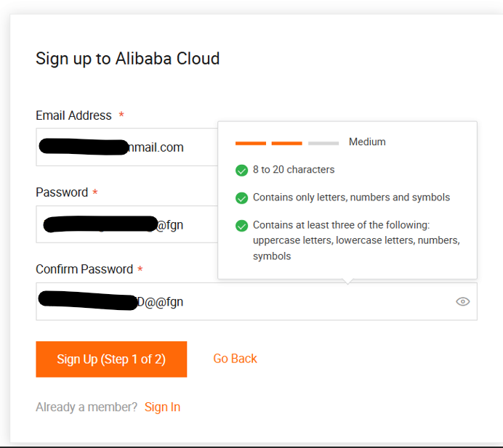Click the green check beside 'Contains only letters'
The height and width of the screenshot is (448, 503).
click(242, 197)
